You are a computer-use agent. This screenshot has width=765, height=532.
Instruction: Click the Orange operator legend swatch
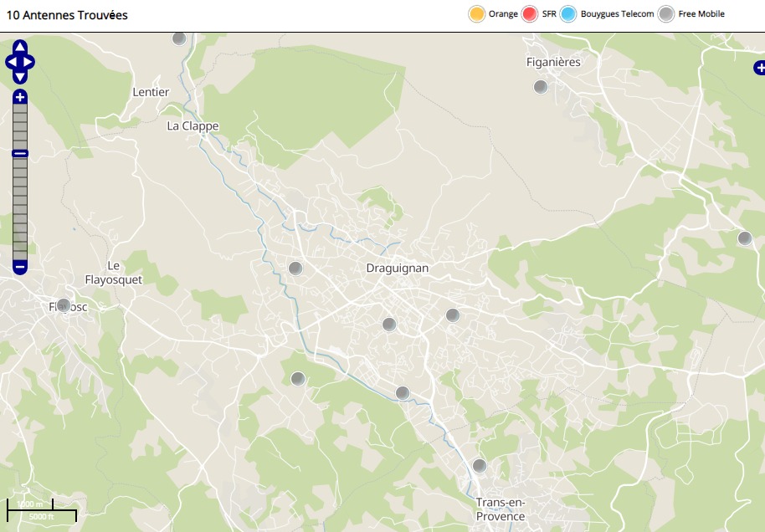[477, 14]
